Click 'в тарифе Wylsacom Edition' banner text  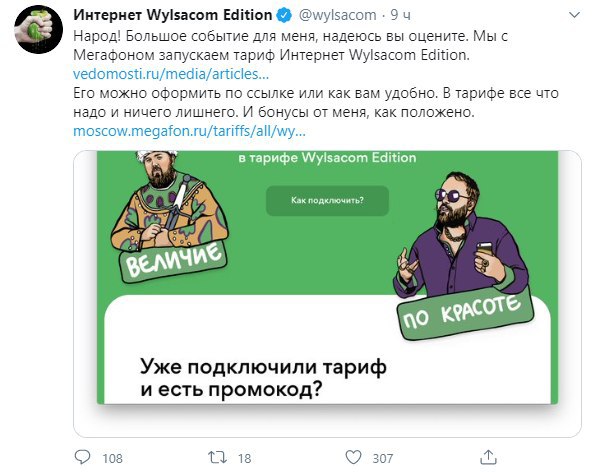(x=327, y=158)
